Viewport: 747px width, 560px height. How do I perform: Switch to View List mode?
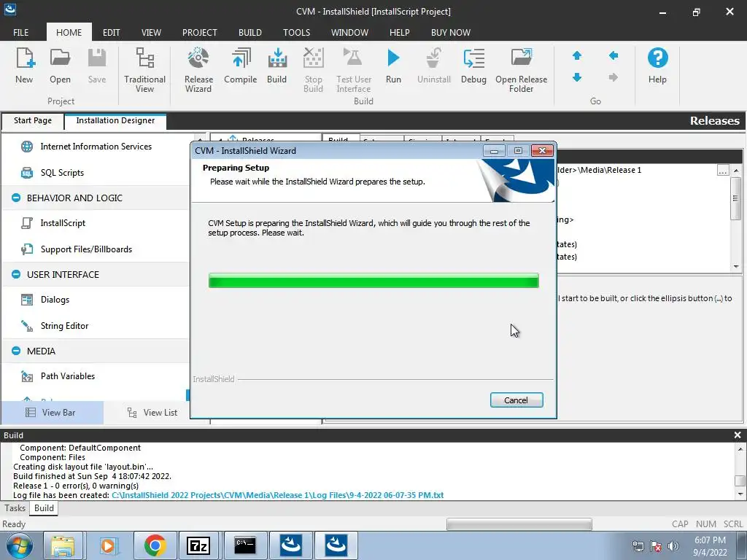point(152,413)
